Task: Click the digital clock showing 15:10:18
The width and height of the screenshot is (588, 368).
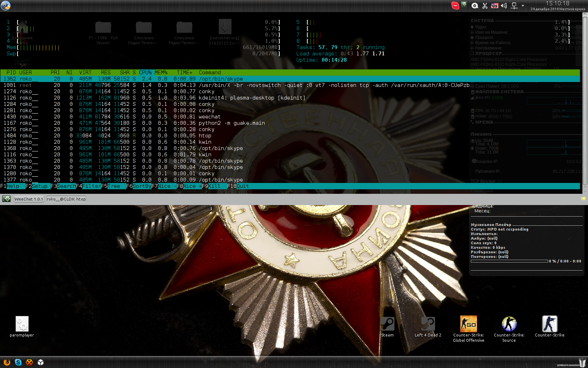Action: tap(558, 4)
